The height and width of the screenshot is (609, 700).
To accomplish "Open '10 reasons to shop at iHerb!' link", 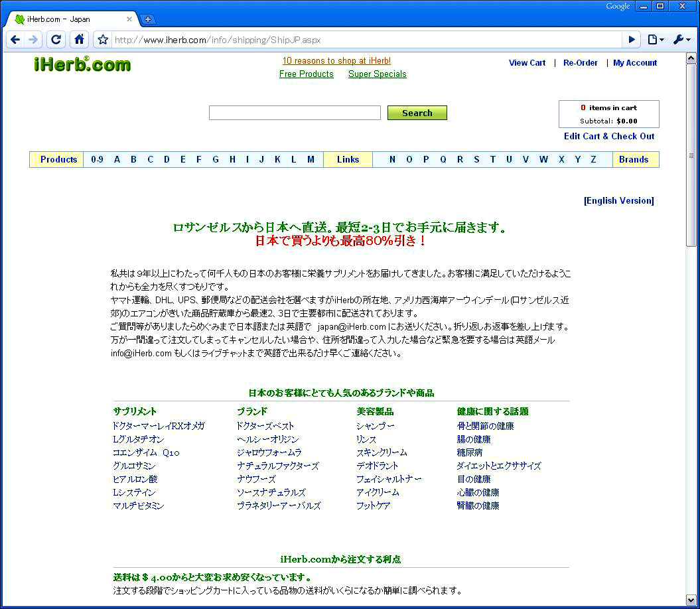I will coord(336,61).
